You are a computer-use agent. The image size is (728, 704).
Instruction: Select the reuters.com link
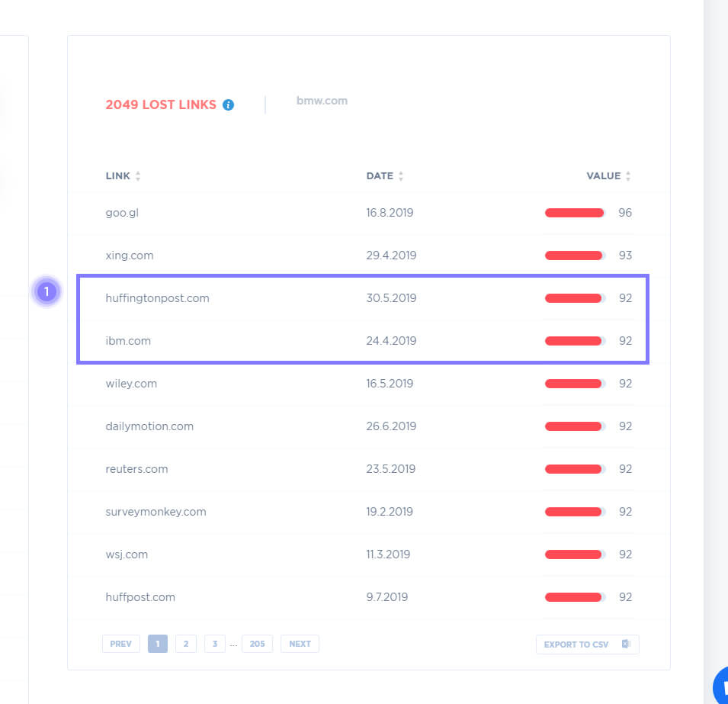(x=136, y=469)
